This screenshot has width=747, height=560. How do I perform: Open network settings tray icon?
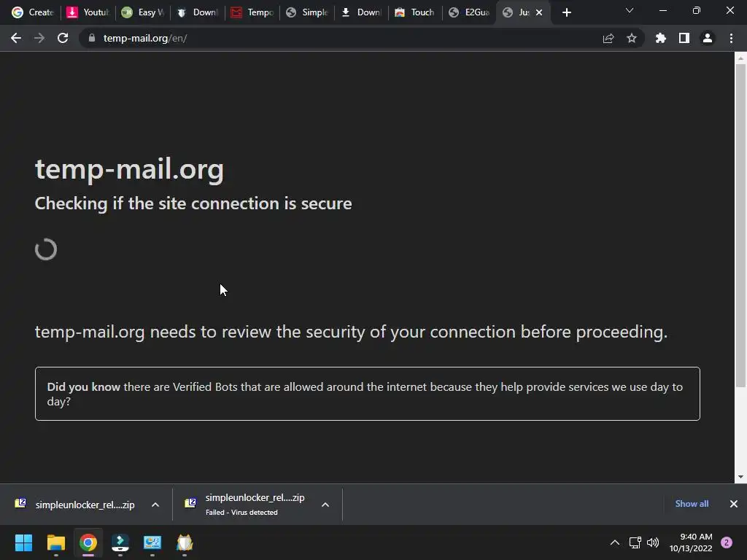point(635,542)
